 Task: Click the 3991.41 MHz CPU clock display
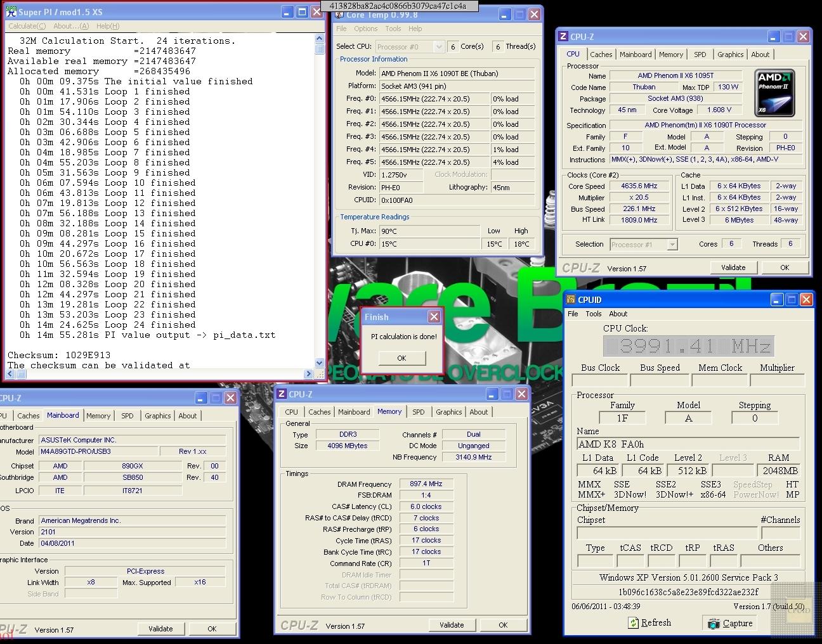(688, 346)
